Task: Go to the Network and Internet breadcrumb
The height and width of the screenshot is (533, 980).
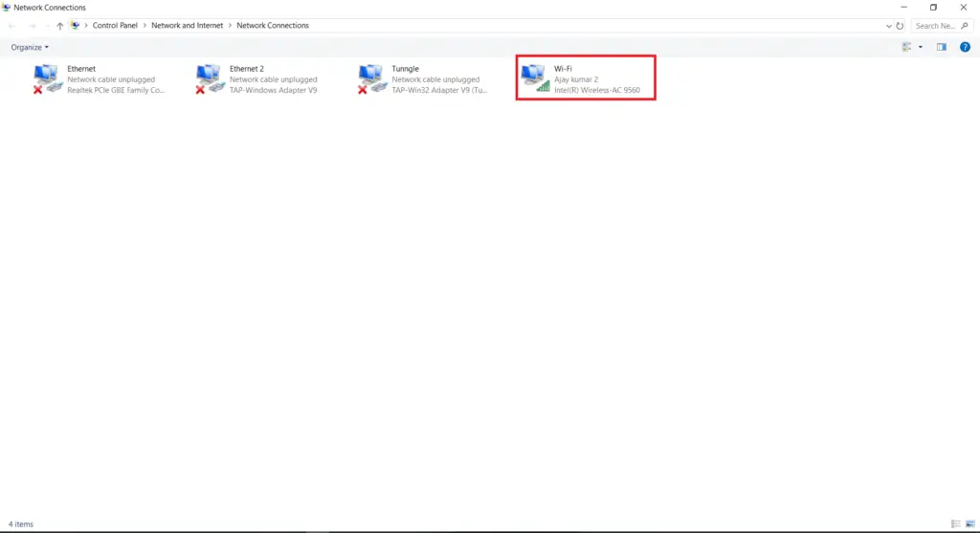Action: (187, 26)
